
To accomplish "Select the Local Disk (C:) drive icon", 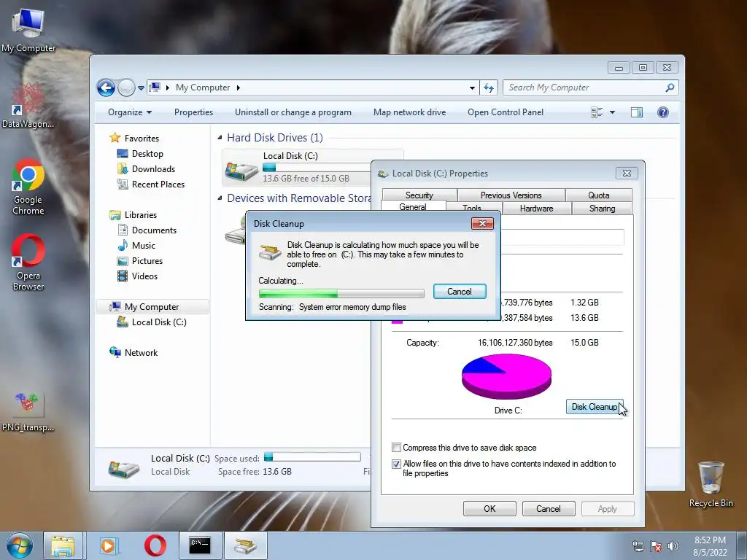I will click(x=241, y=171).
